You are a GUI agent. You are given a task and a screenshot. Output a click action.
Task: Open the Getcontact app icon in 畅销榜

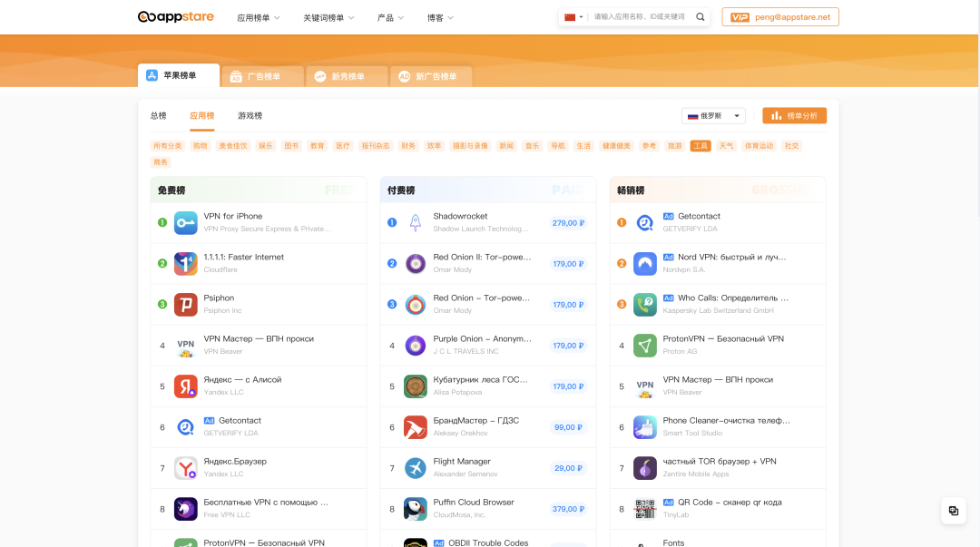coord(645,222)
